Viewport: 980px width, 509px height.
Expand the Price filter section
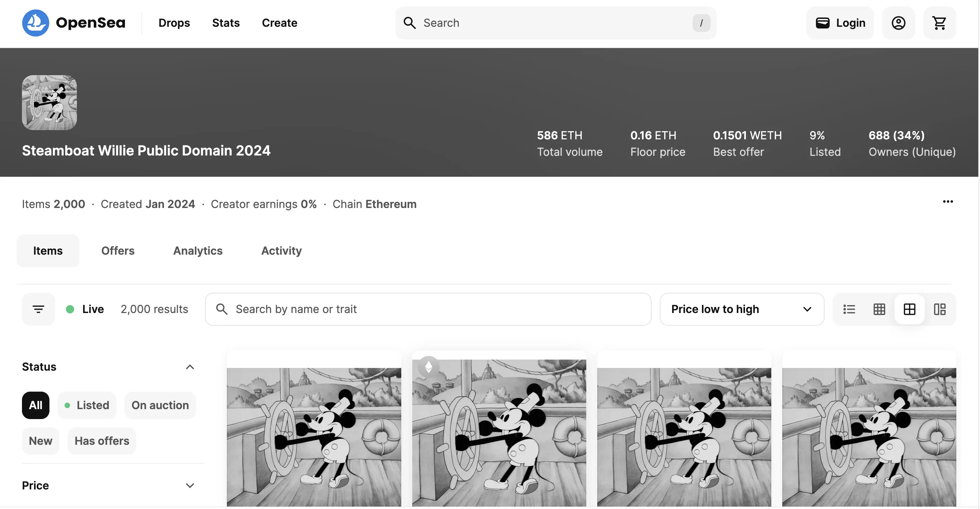[x=190, y=485]
